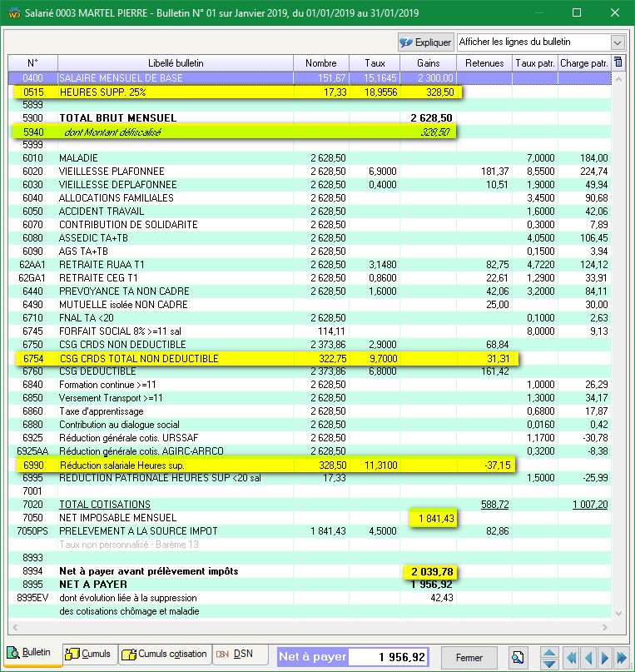Select the 'RETRAITE RUAA T1' row
This screenshot has height=672, width=635.
coord(310,265)
